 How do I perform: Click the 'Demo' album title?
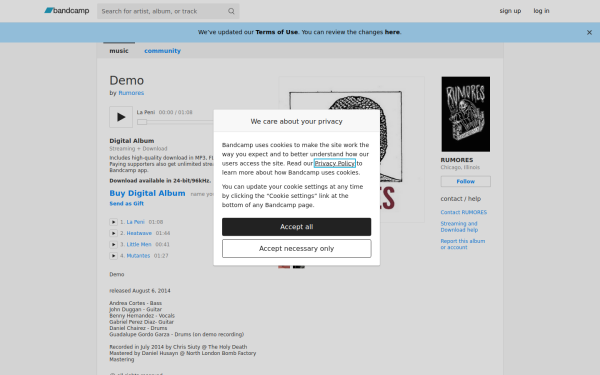pyautogui.click(x=127, y=80)
